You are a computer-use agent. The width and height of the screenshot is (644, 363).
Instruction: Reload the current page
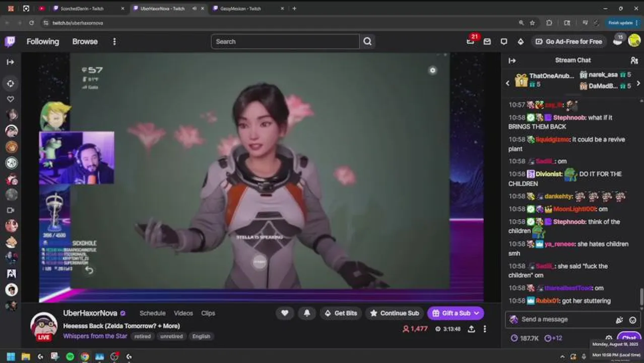[x=31, y=23]
